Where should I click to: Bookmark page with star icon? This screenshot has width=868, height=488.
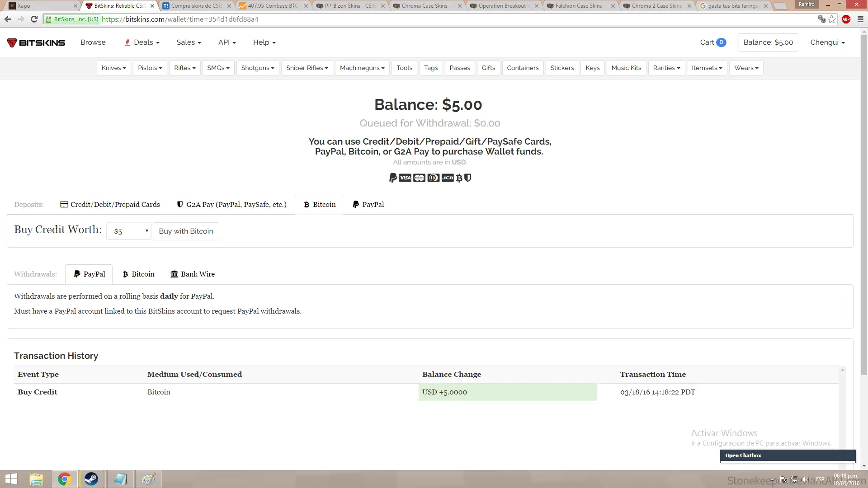(832, 19)
